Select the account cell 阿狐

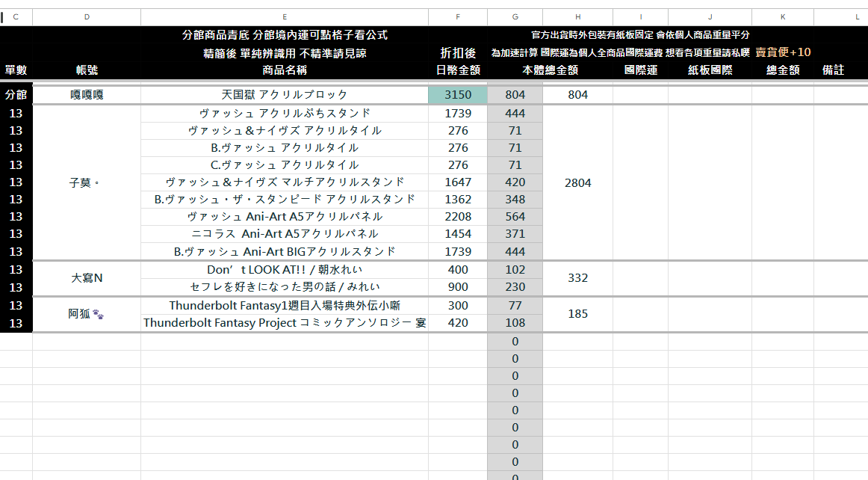pyautogui.click(x=87, y=314)
